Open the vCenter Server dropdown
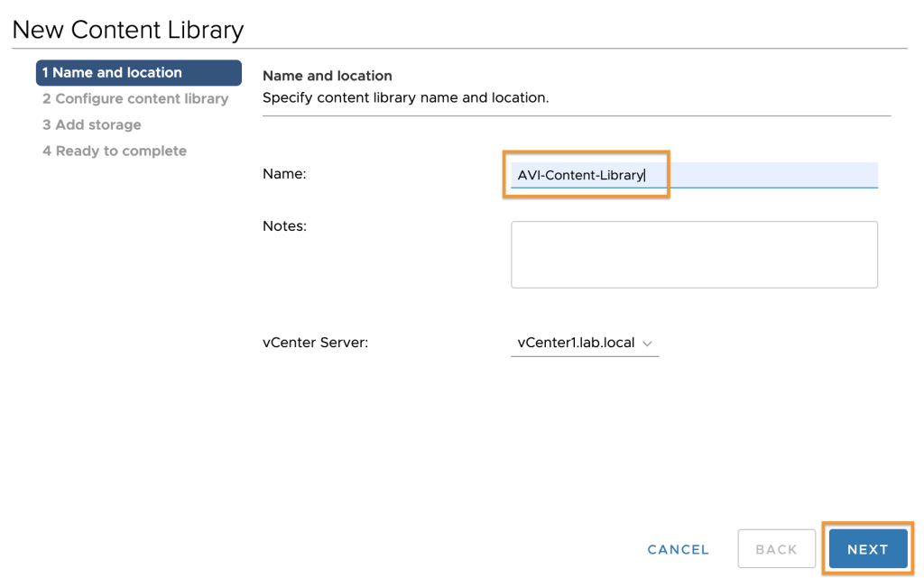Image resolution: width=924 pixels, height=578 pixels. point(585,343)
